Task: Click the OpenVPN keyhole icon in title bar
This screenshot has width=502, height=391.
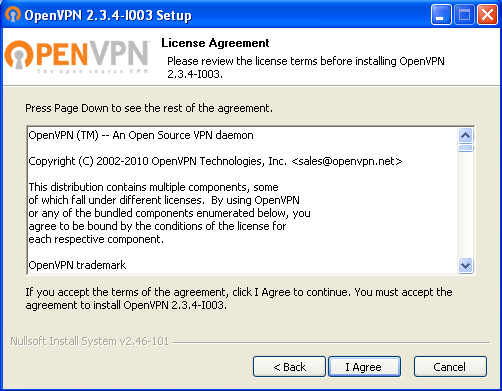Action: pos(13,15)
